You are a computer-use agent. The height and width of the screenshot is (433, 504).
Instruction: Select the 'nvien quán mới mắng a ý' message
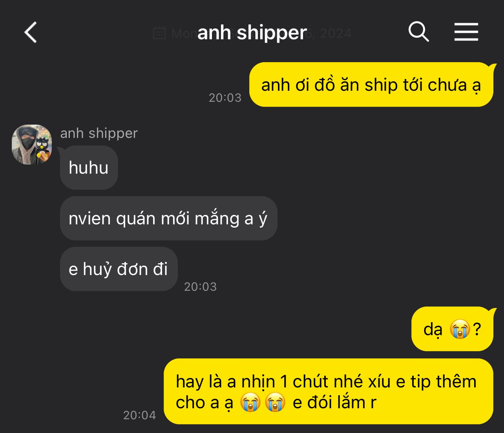169,218
